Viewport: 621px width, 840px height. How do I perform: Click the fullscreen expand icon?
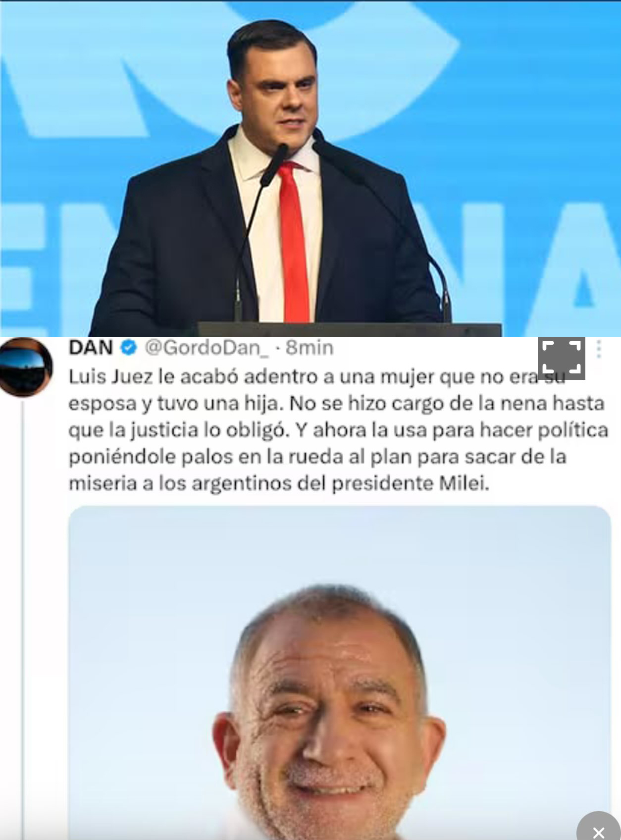click(x=562, y=358)
